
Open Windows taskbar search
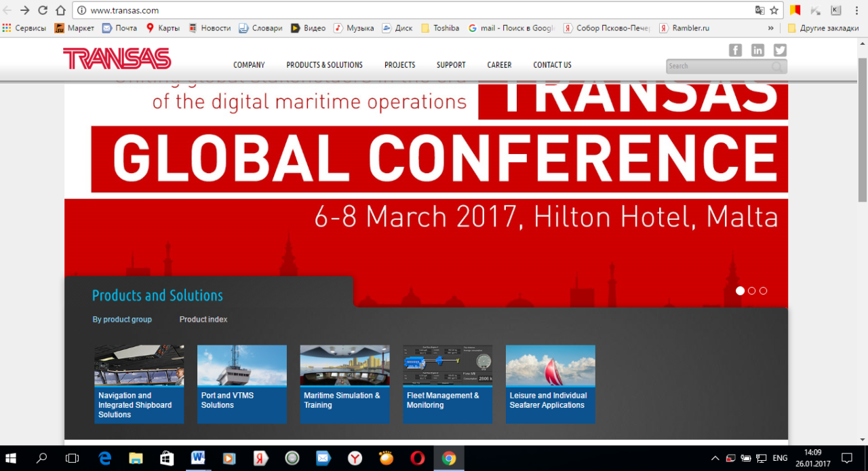[41, 458]
